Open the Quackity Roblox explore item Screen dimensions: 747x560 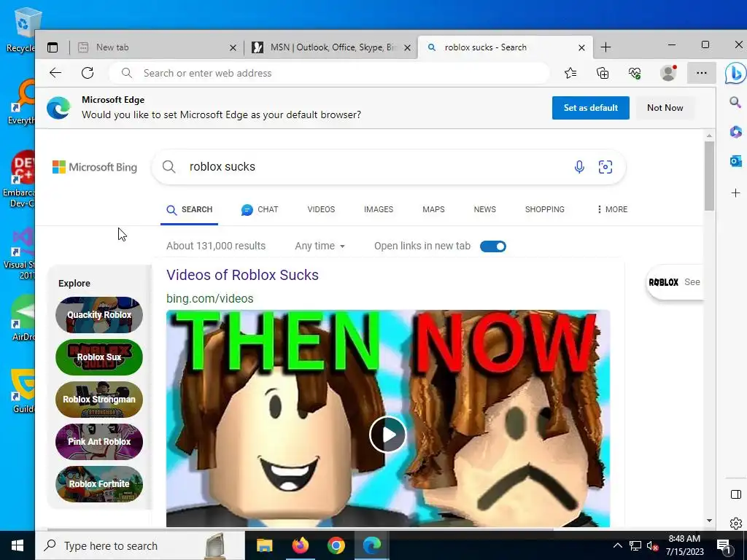point(99,315)
